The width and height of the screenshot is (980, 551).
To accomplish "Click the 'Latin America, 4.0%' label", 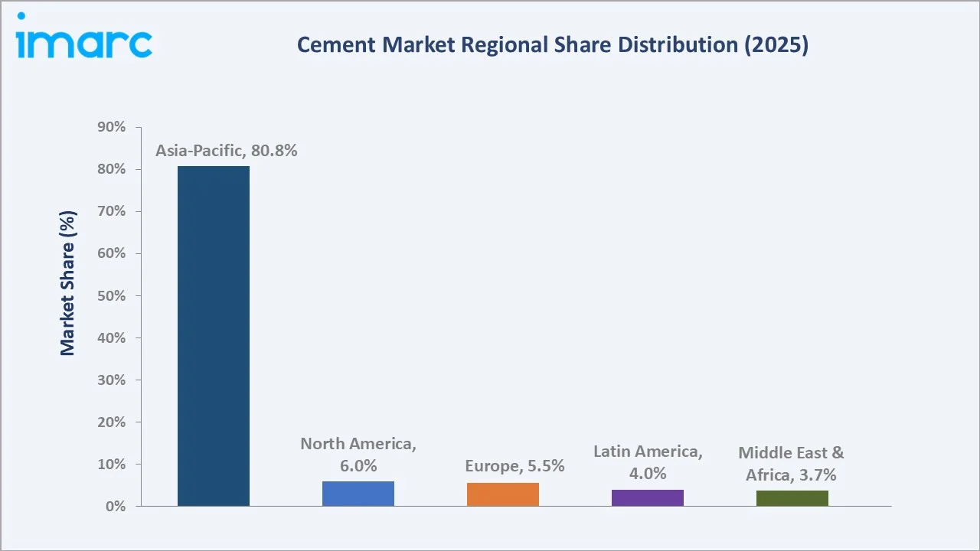I will (648, 462).
